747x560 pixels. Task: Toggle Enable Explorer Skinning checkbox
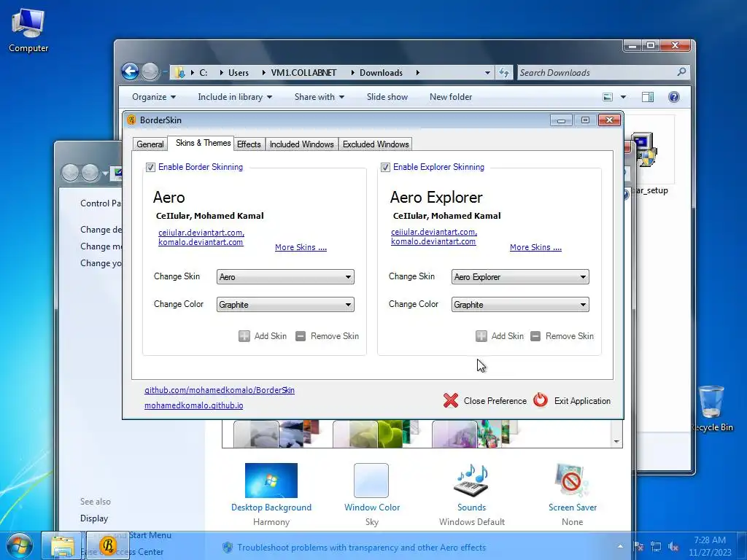coord(385,167)
